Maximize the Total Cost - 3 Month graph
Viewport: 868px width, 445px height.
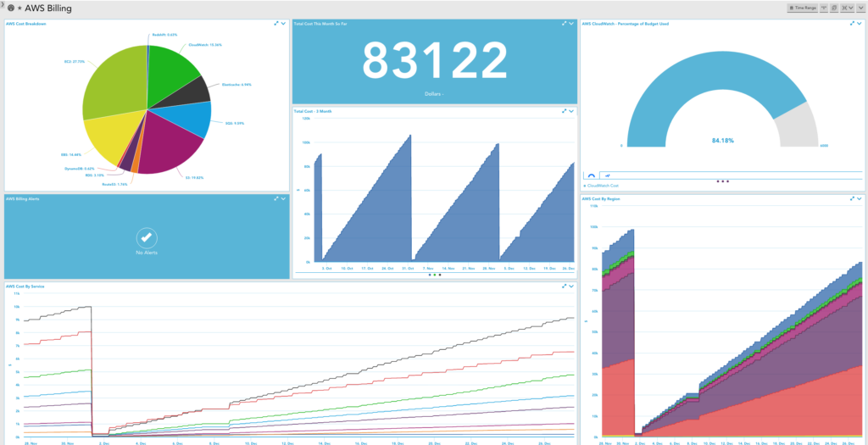coord(564,111)
